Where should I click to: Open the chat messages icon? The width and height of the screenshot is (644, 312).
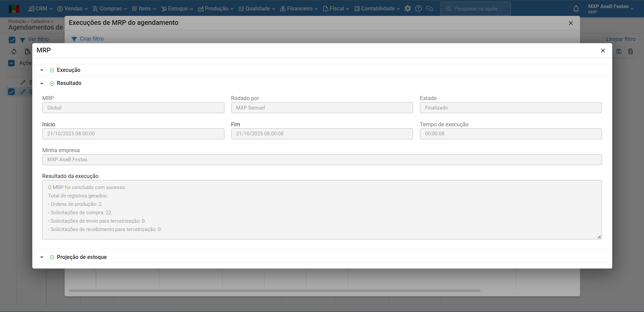pos(430,9)
